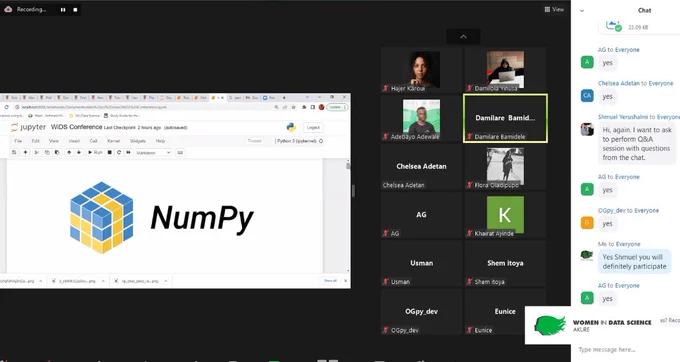Interrupt the kernel with the stop square

pyautogui.click(x=109, y=153)
